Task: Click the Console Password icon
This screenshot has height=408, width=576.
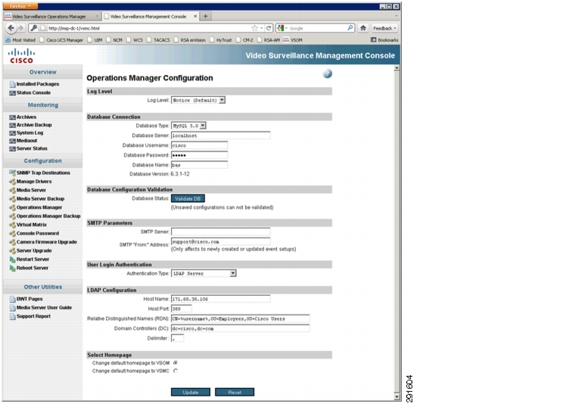Action: pyautogui.click(x=12, y=234)
